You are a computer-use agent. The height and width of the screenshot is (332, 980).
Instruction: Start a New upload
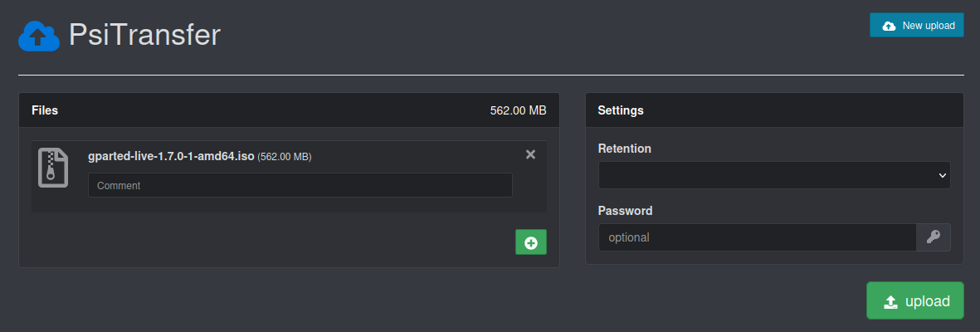(916, 26)
